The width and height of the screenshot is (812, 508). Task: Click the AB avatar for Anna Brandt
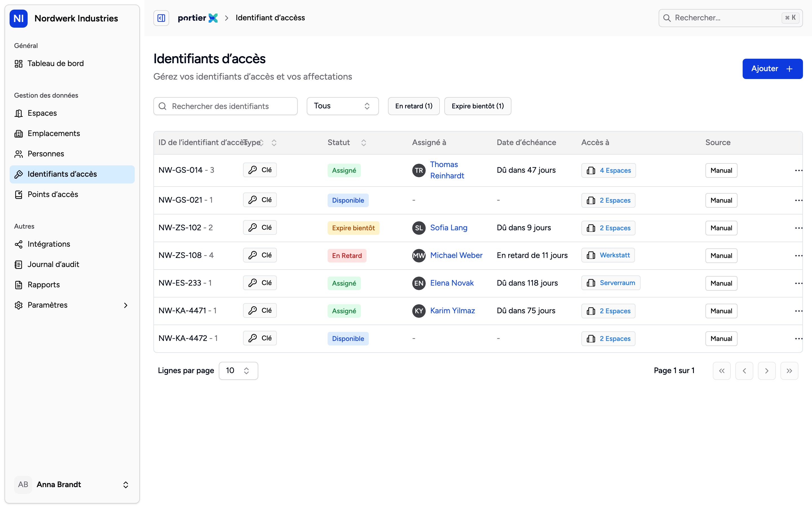[x=23, y=485]
